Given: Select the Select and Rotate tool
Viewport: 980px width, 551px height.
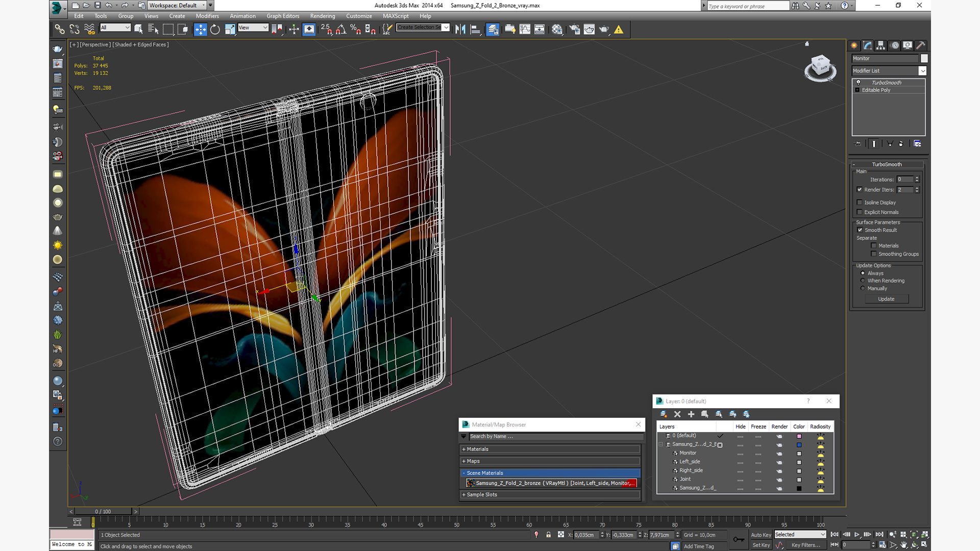Looking at the screenshot, I should point(215,30).
